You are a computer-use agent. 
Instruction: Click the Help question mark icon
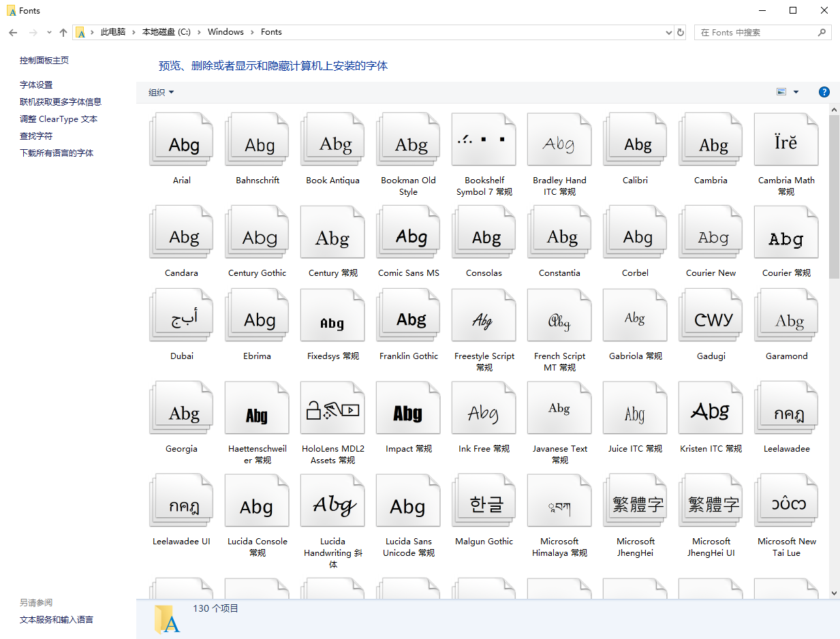(824, 91)
